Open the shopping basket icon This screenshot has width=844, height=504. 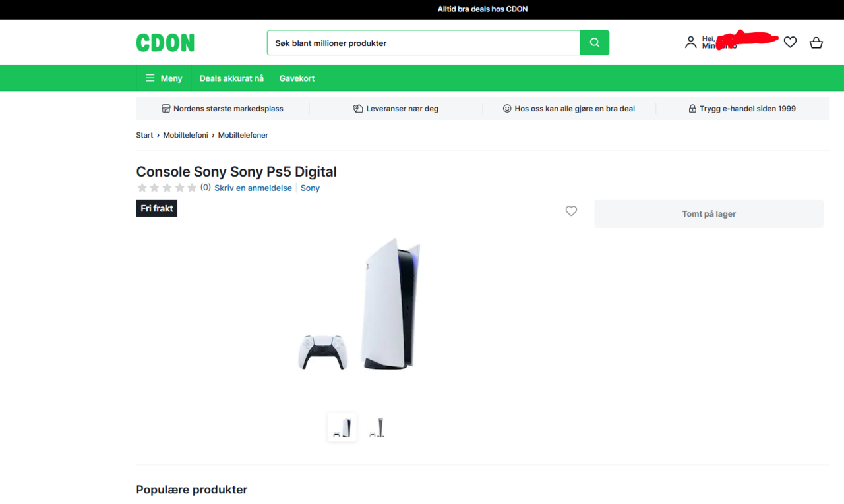[816, 42]
